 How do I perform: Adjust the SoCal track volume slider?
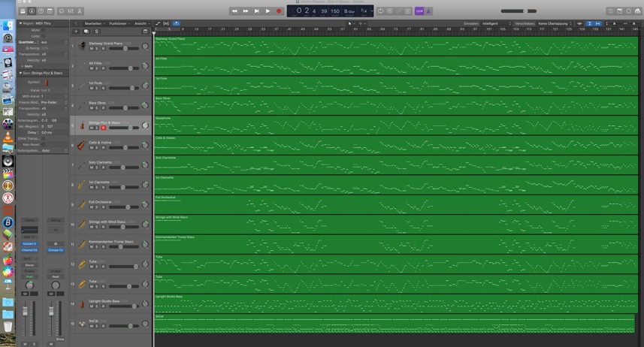[x=124, y=326]
